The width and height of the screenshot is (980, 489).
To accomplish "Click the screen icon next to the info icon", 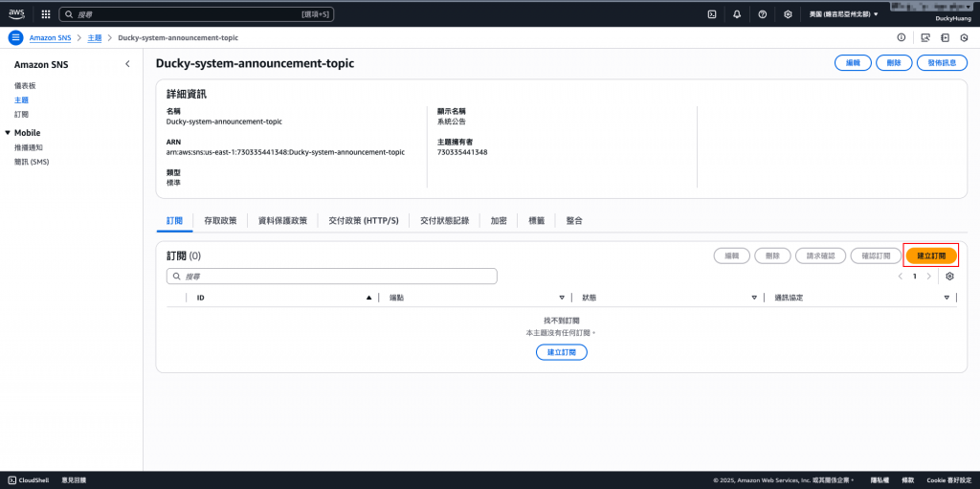I will (925, 37).
